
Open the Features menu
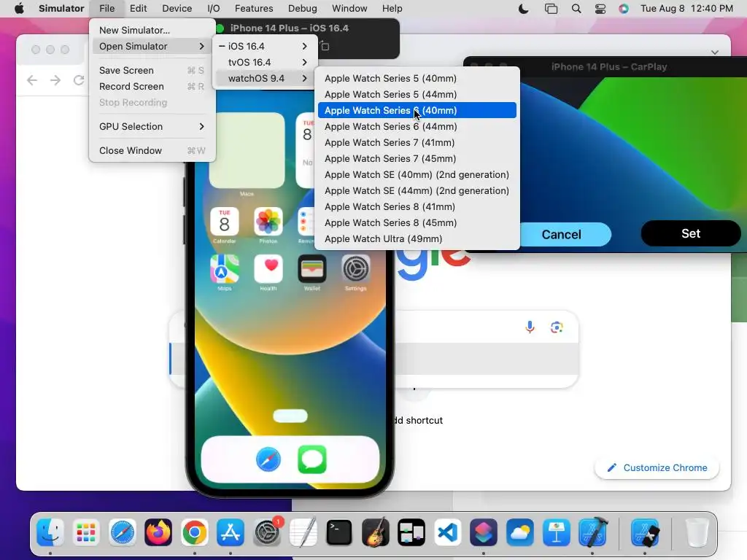click(x=254, y=9)
